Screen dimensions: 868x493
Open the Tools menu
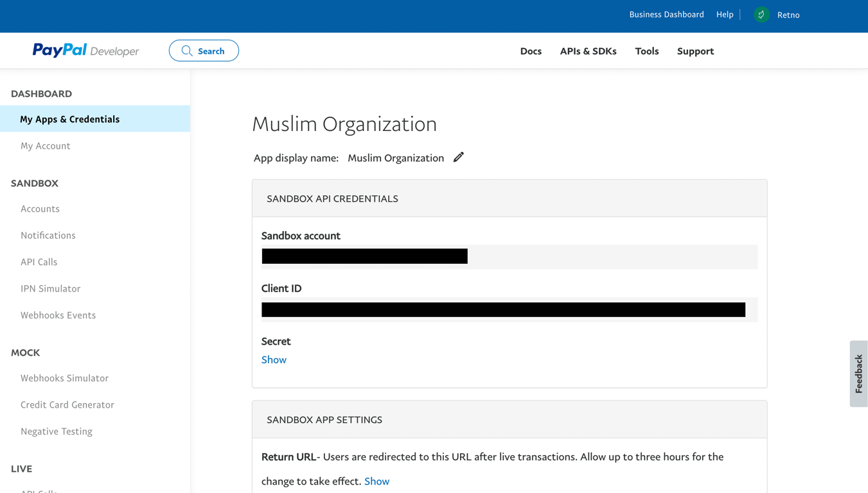pos(646,51)
